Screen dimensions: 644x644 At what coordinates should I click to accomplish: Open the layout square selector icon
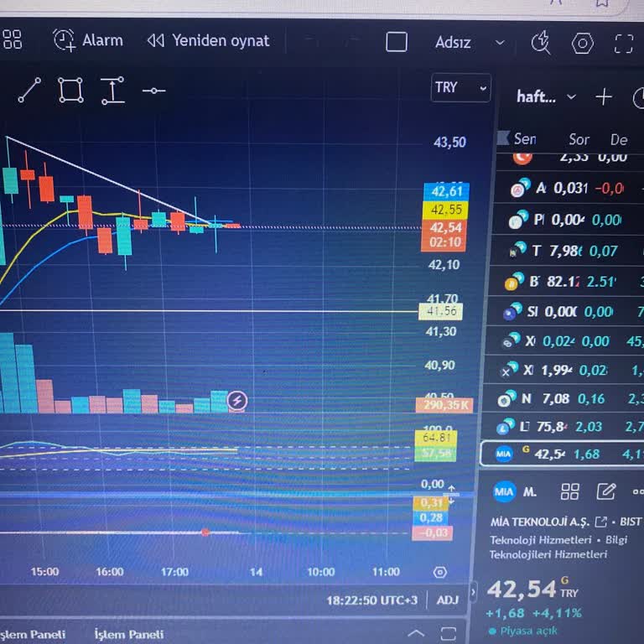tap(397, 42)
